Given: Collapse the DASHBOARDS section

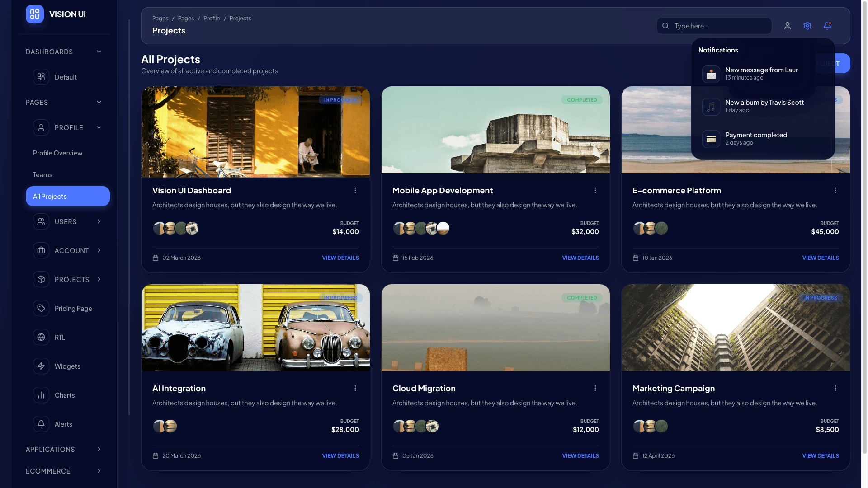Looking at the screenshot, I should pyautogui.click(x=99, y=52).
